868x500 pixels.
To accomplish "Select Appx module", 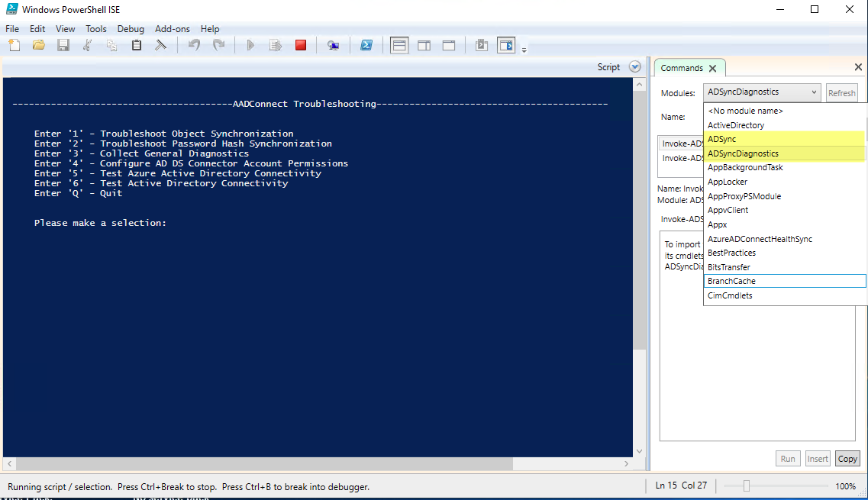I will (x=785, y=224).
